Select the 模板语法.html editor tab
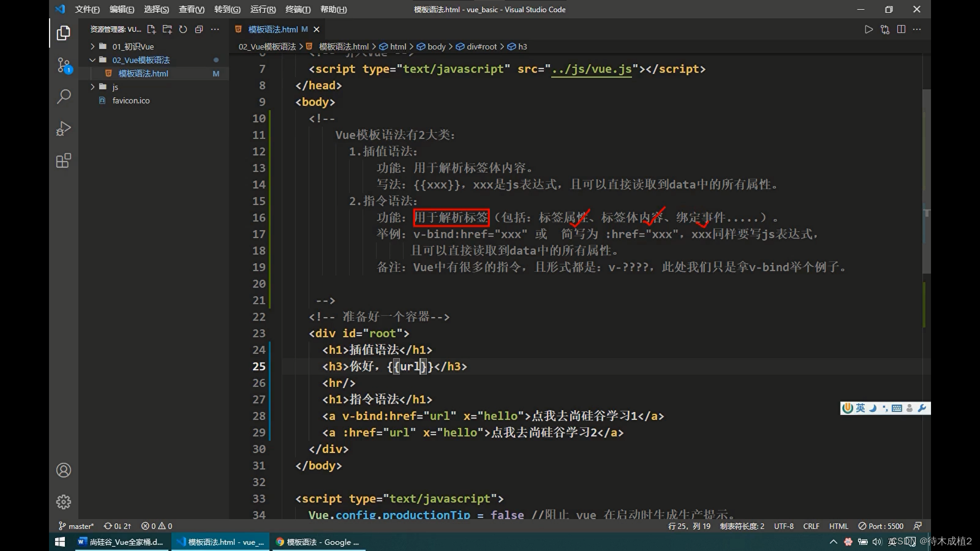 coord(278,29)
